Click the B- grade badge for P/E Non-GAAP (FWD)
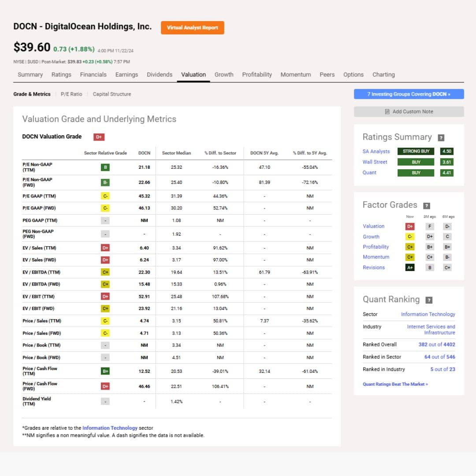The height and width of the screenshot is (476, 476). pyautogui.click(x=105, y=182)
